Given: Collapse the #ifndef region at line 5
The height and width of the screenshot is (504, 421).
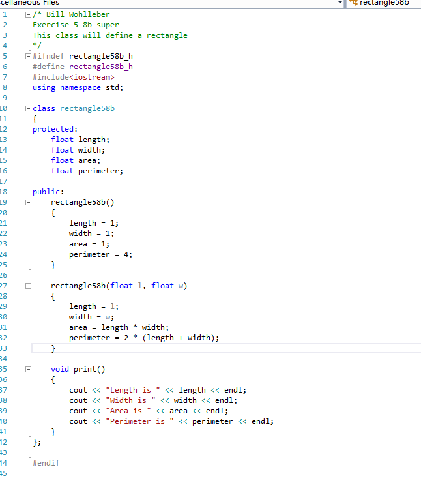Looking at the screenshot, I should click(x=28, y=56).
